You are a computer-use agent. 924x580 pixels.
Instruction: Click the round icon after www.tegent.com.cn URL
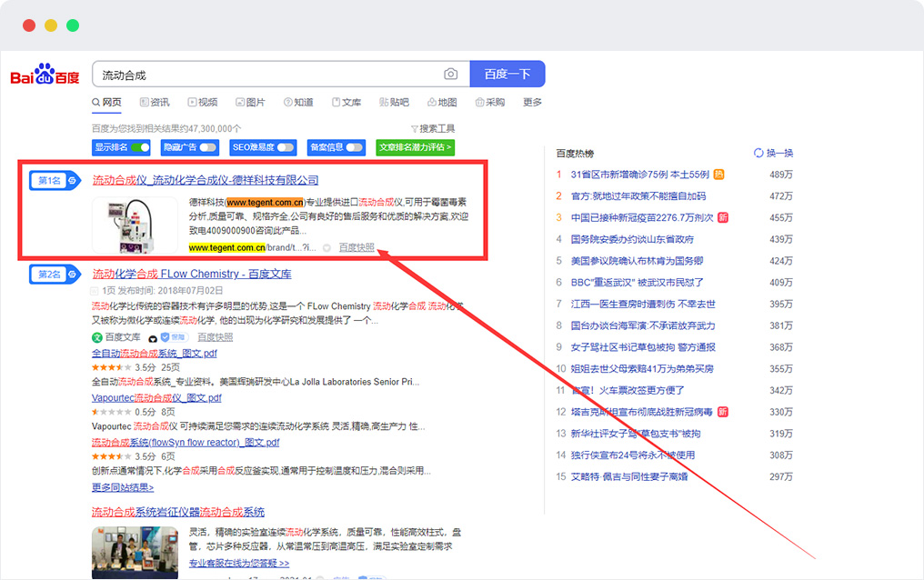click(x=327, y=248)
